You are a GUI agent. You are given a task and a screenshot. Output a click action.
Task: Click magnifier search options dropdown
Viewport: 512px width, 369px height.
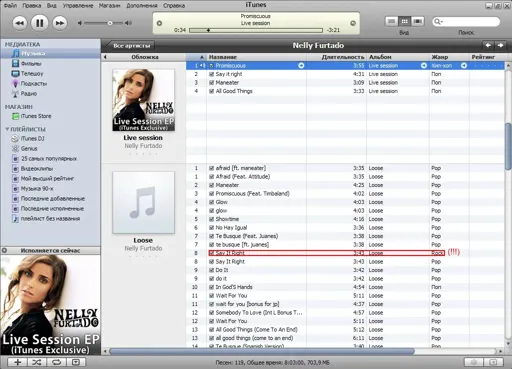pos(438,22)
